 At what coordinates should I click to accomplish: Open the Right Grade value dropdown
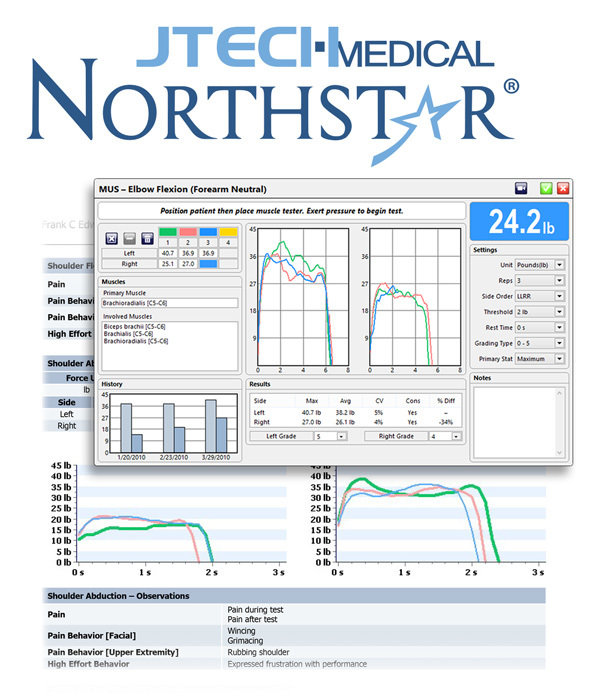(x=456, y=436)
